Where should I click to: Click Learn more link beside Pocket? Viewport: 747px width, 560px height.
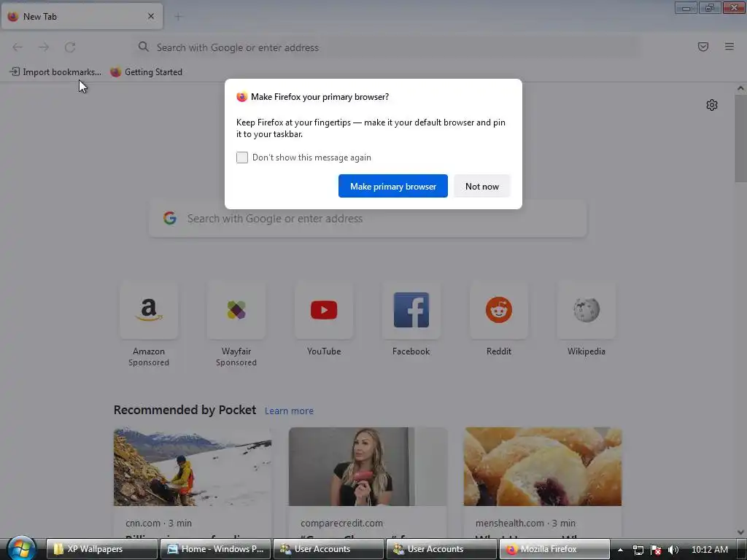click(289, 411)
